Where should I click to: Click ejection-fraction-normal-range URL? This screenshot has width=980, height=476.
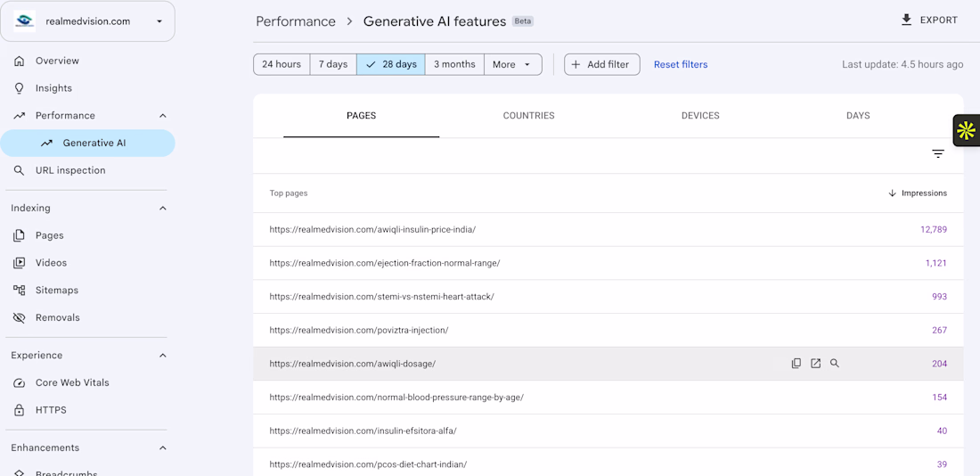tap(384, 263)
